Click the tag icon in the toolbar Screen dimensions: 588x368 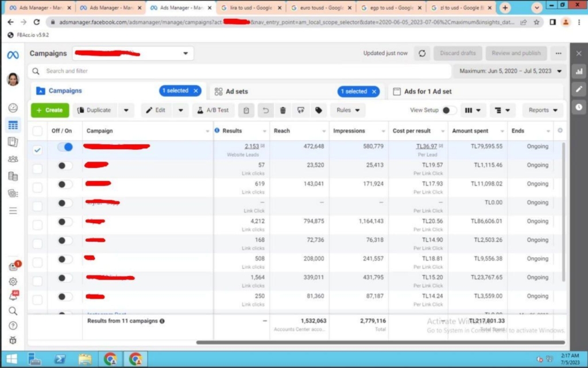319,110
